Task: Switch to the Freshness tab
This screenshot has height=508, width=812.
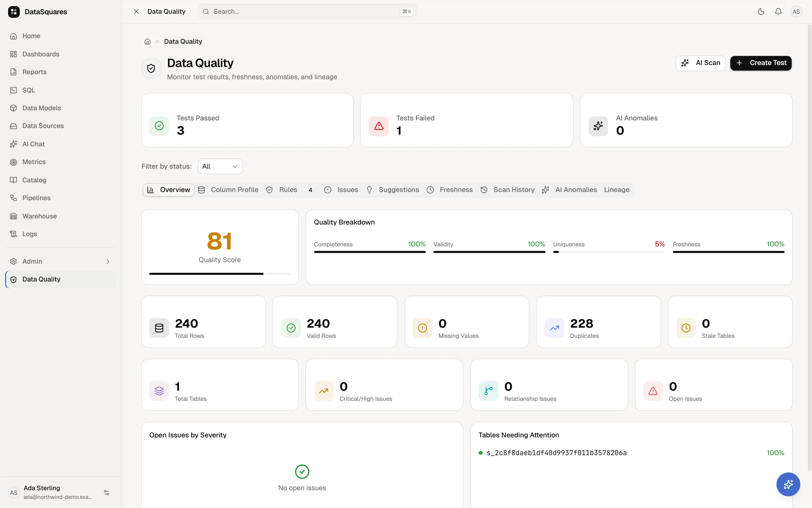Action: [x=450, y=190]
